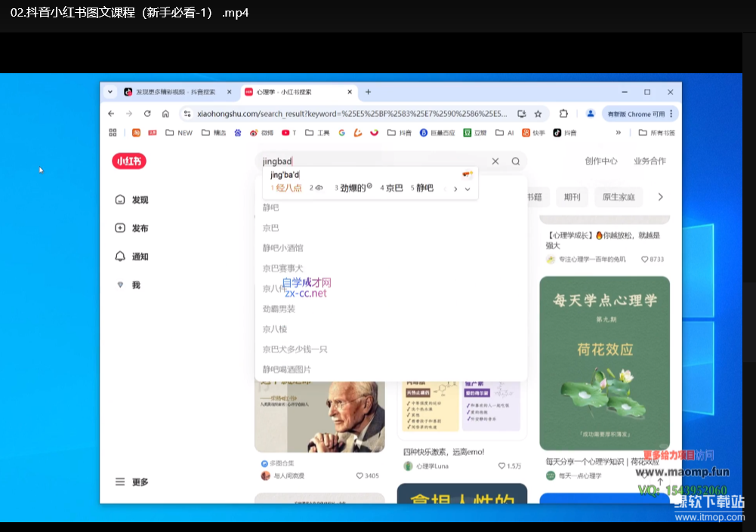Go forward in browser history
The image size is (756, 532).
(x=128, y=114)
